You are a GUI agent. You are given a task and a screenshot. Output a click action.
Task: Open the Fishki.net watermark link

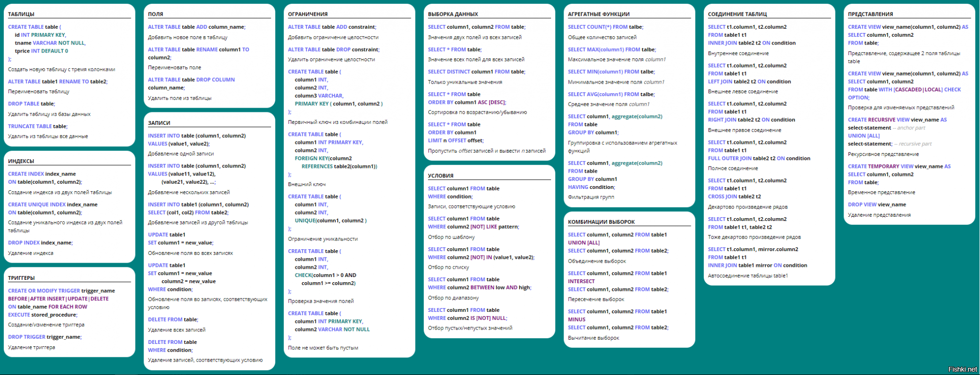click(962, 369)
